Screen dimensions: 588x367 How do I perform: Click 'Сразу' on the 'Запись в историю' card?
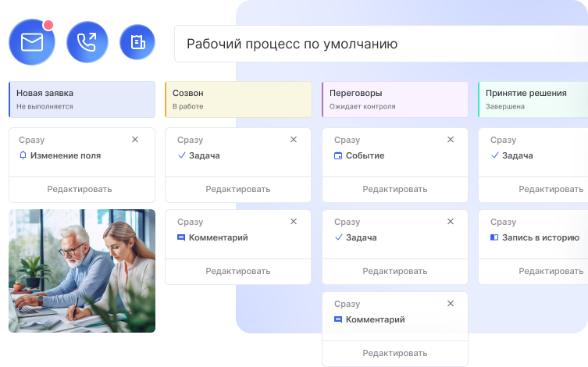pos(503,222)
